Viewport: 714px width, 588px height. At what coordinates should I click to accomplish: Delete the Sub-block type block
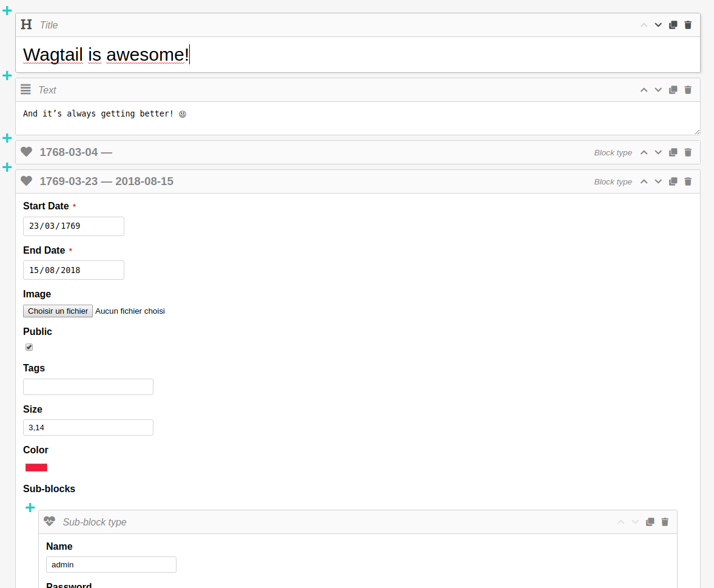[x=665, y=522]
